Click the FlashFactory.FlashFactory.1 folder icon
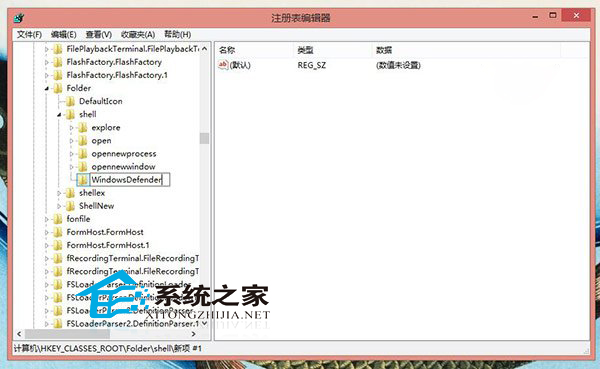The height and width of the screenshot is (369, 600). (x=58, y=75)
